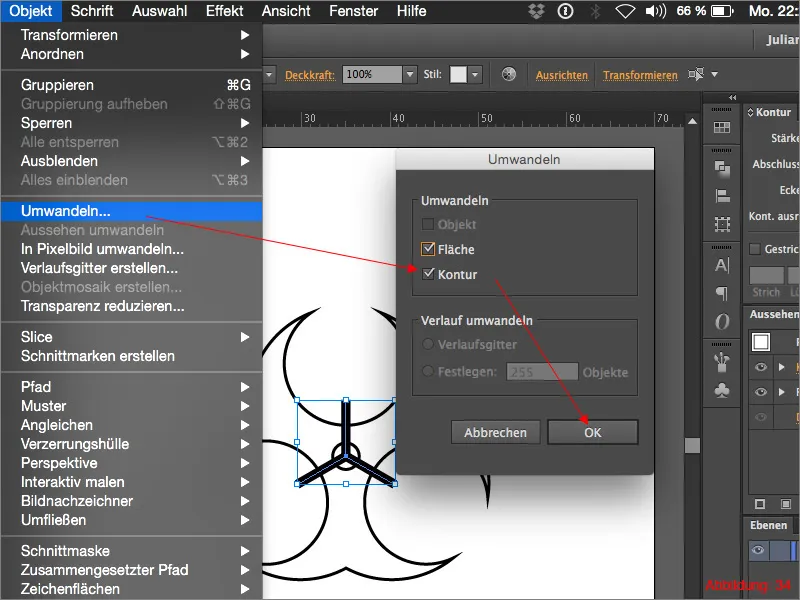Viewport: 800px width, 600px height.
Task: Open control bar options dropdown arrow
Action: (x=715, y=74)
